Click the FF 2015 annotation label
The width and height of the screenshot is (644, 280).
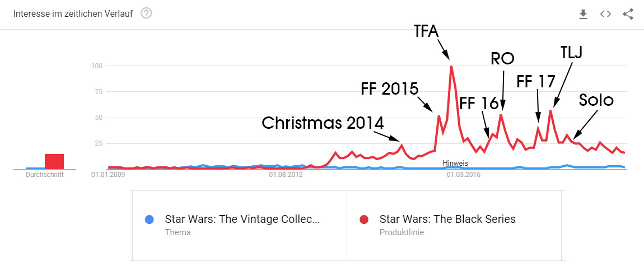click(x=390, y=89)
